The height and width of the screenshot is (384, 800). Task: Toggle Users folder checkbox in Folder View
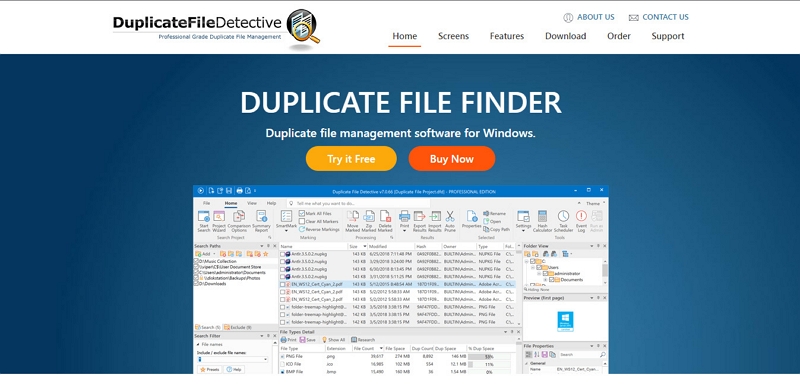[x=539, y=267]
